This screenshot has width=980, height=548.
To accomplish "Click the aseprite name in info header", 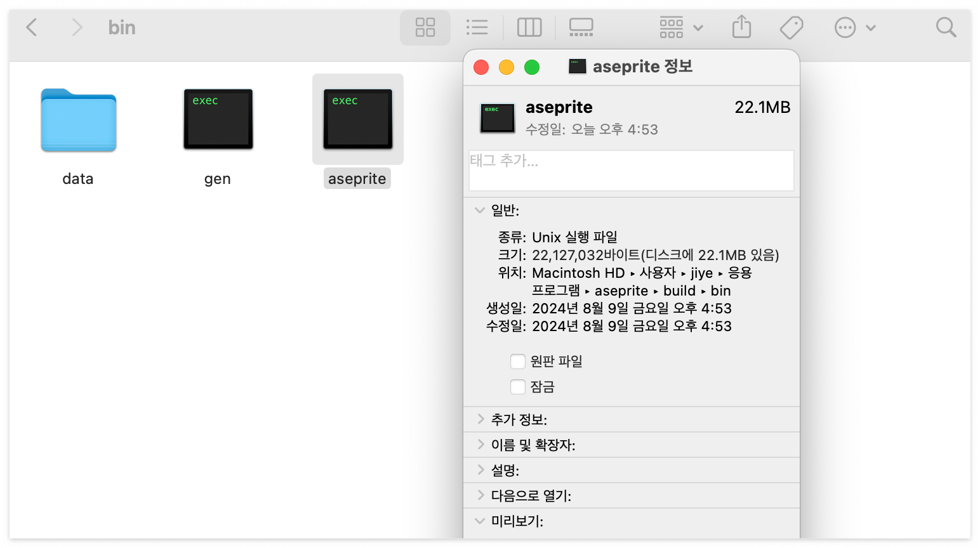I will 559,107.
